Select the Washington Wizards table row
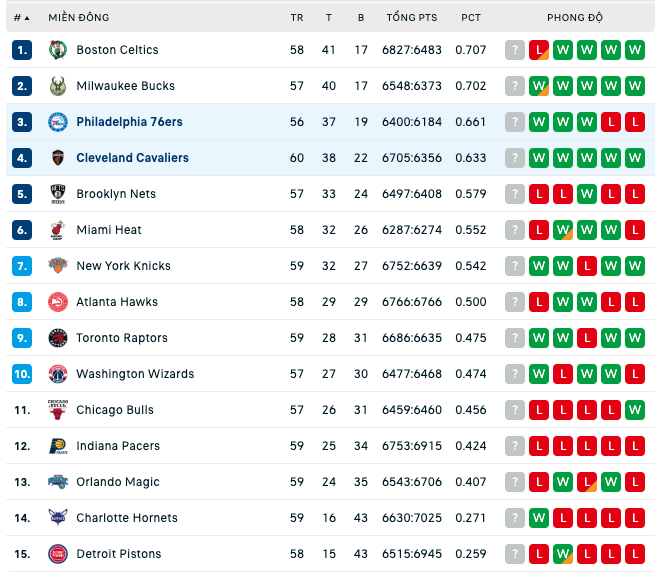Screen dimensions: 660x576 [x=330, y=374]
